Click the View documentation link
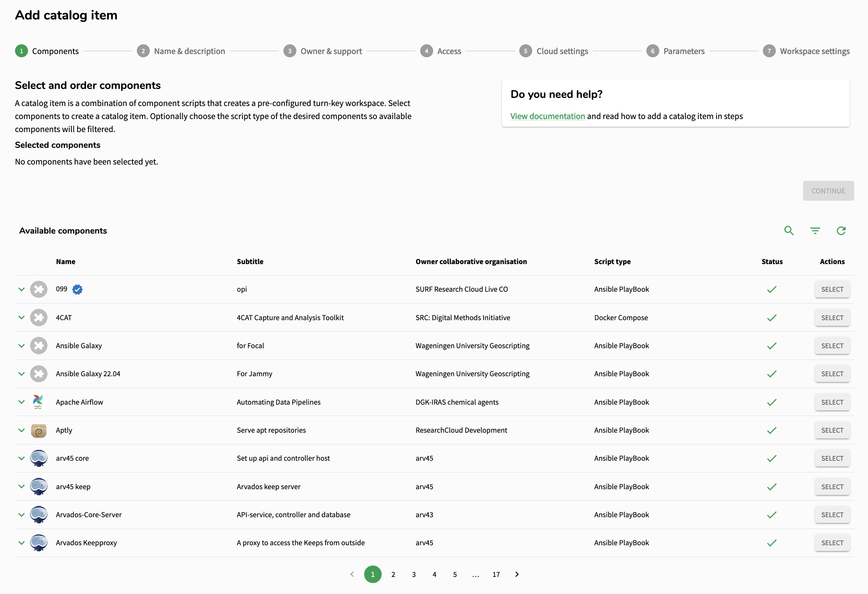The width and height of the screenshot is (868, 594). 548,116
